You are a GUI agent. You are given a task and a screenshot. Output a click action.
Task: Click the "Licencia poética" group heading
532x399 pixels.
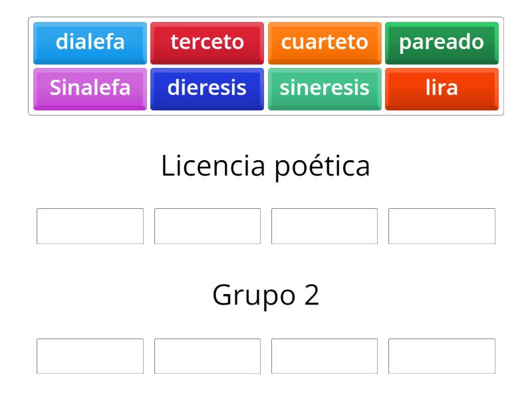(x=266, y=165)
